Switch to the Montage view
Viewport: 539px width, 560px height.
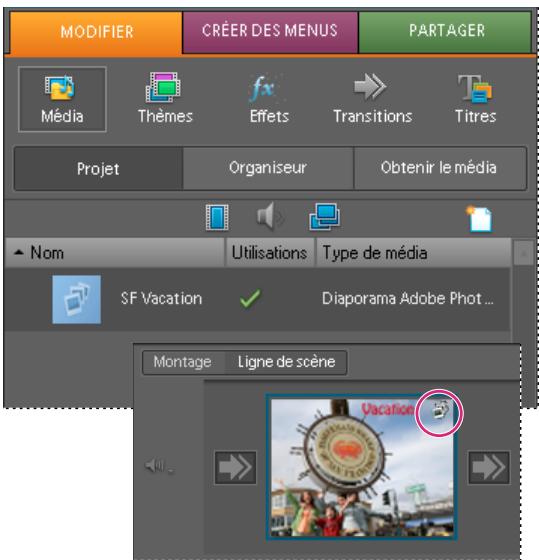click(183, 362)
